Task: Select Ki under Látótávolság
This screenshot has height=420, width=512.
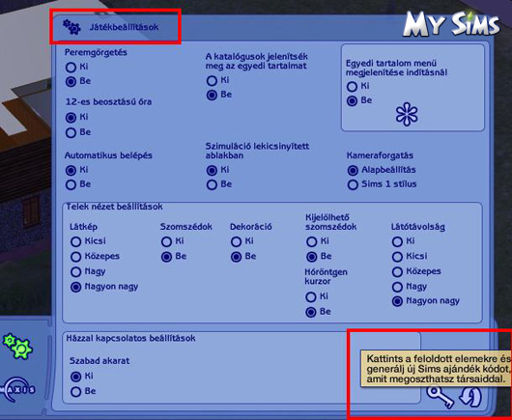Action: (x=397, y=241)
